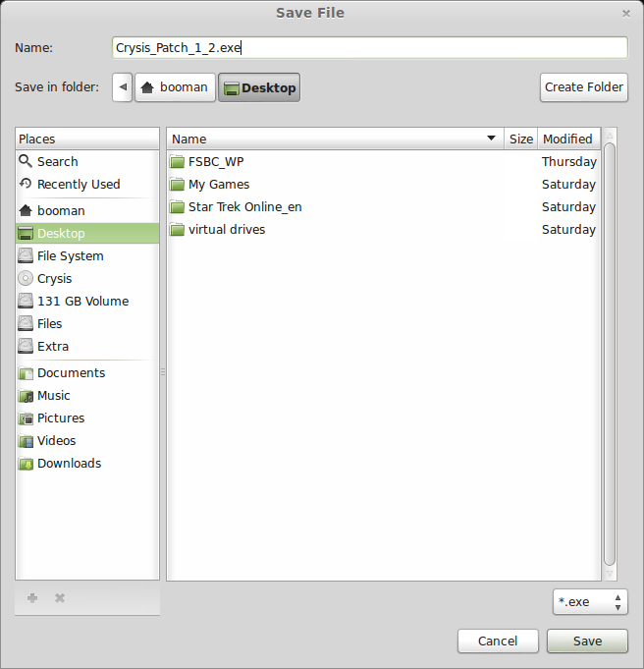The height and width of the screenshot is (669, 644).
Task: Select File System in Places
Action: coord(71,256)
